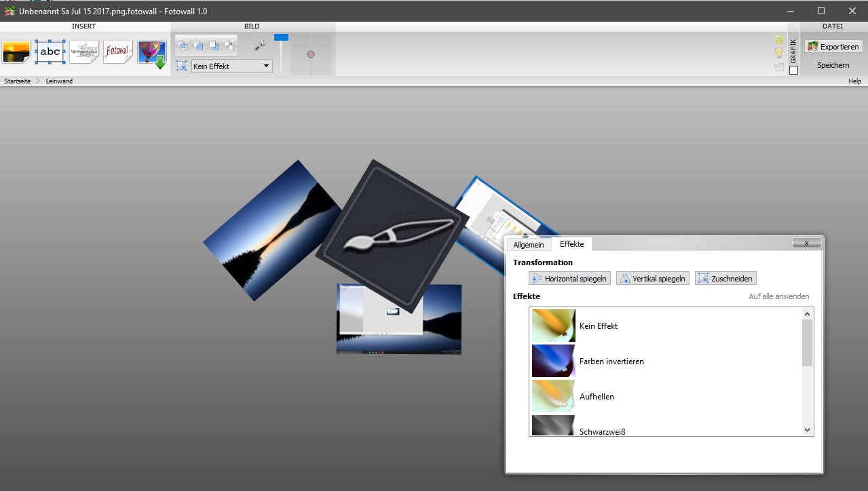Click the third stacking order icon in BILD
The image size is (868, 491).
214,45
